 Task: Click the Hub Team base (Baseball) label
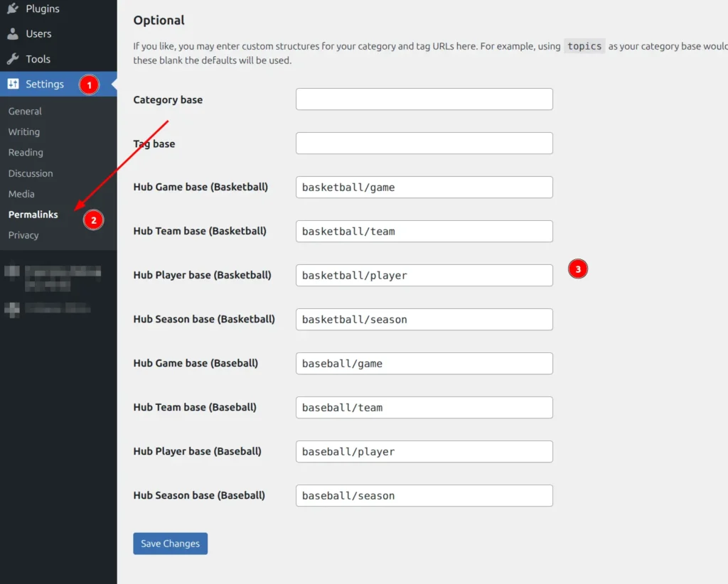[x=195, y=407]
